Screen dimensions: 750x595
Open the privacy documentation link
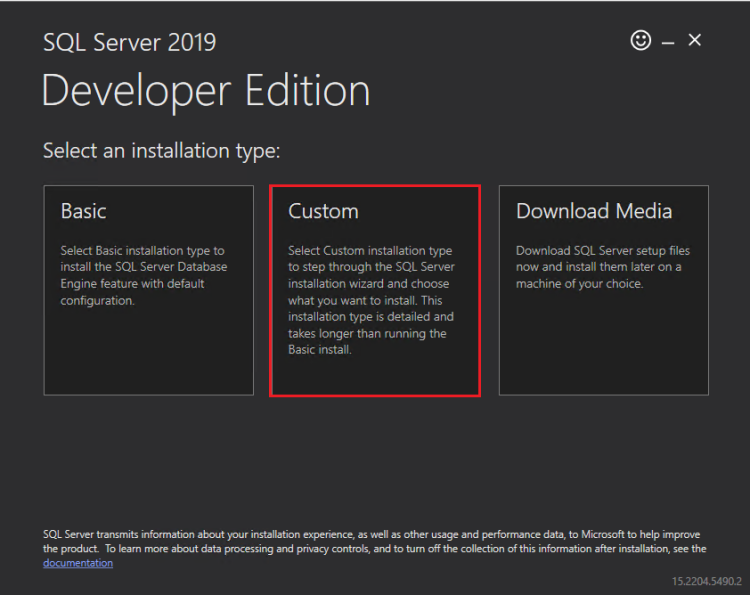pyautogui.click(x=78, y=563)
